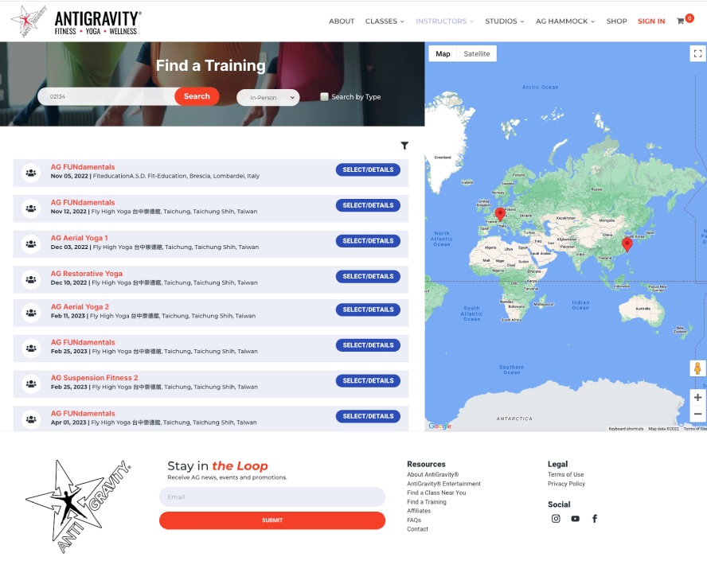This screenshot has height=588, width=707.
Task: Click the red map pin over Taiwan
Action: [x=627, y=244]
